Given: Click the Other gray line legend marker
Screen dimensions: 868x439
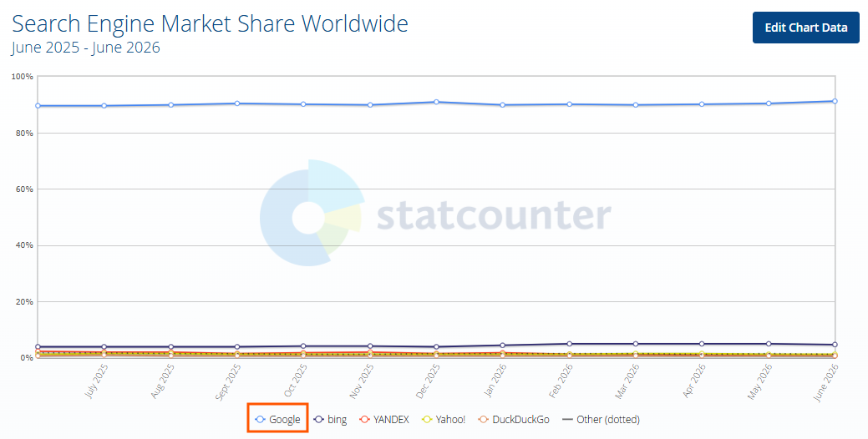Looking at the screenshot, I should pyautogui.click(x=567, y=420).
